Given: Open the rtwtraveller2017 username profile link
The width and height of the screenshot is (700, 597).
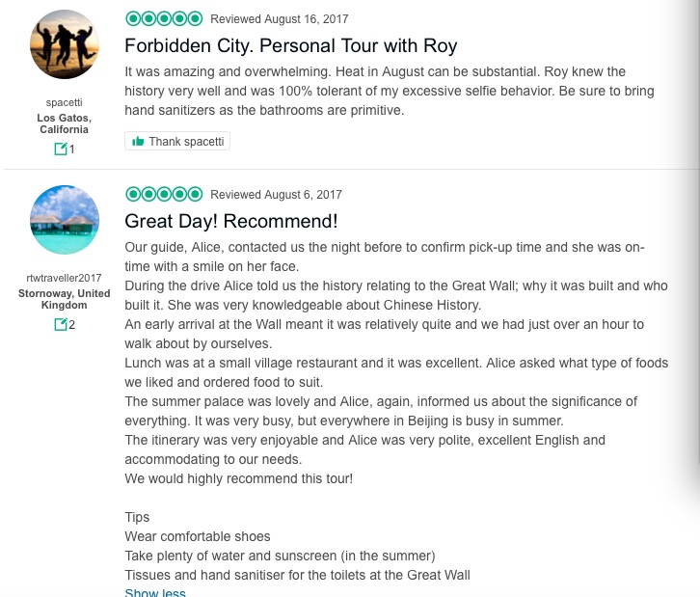Looking at the screenshot, I should click(65, 278).
